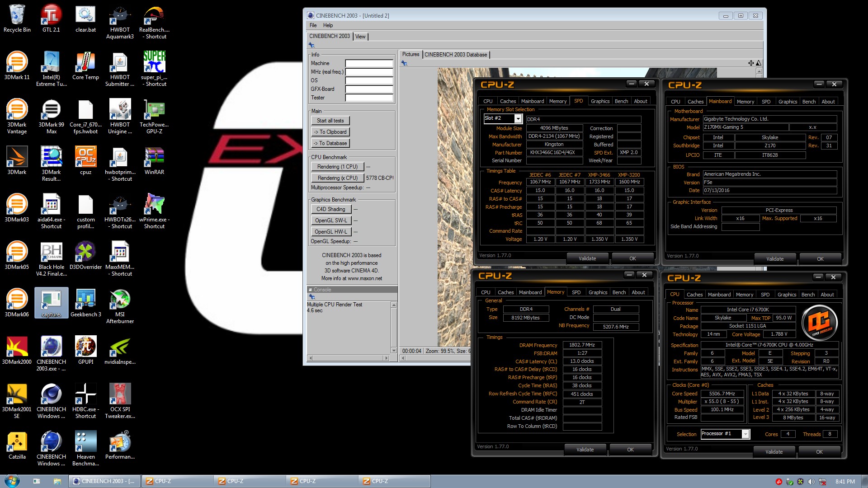Run C4D Shading graphics test

tap(331, 209)
